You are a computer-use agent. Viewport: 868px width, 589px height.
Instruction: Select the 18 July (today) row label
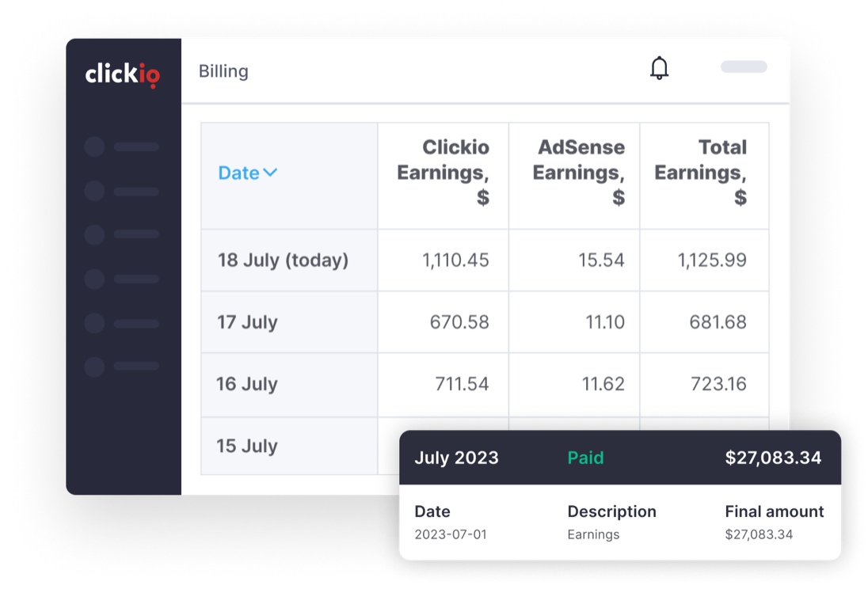(x=283, y=260)
